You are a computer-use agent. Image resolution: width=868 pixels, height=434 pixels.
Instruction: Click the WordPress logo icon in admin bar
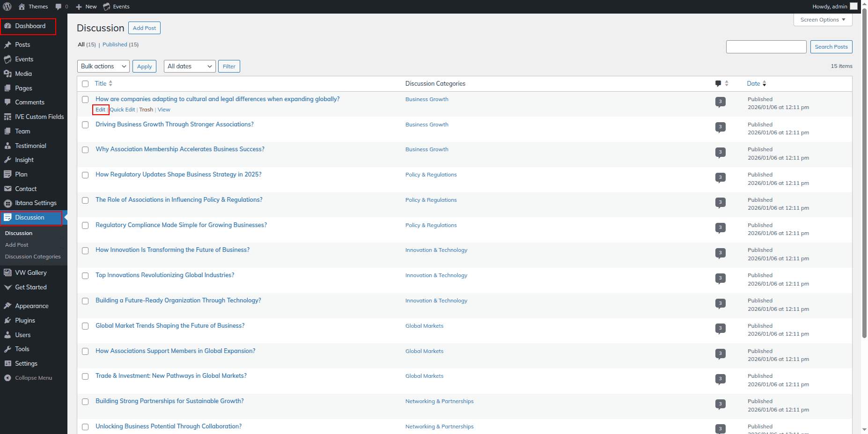[x=7, y=7]
